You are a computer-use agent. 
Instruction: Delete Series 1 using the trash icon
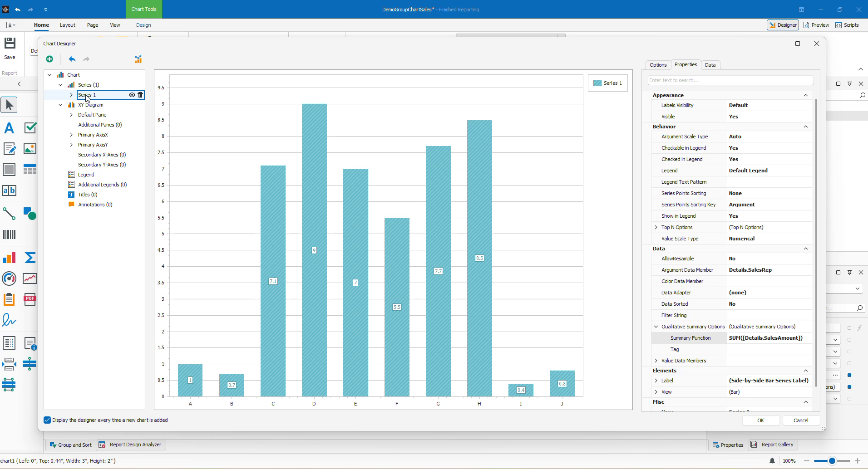(140, 95)
